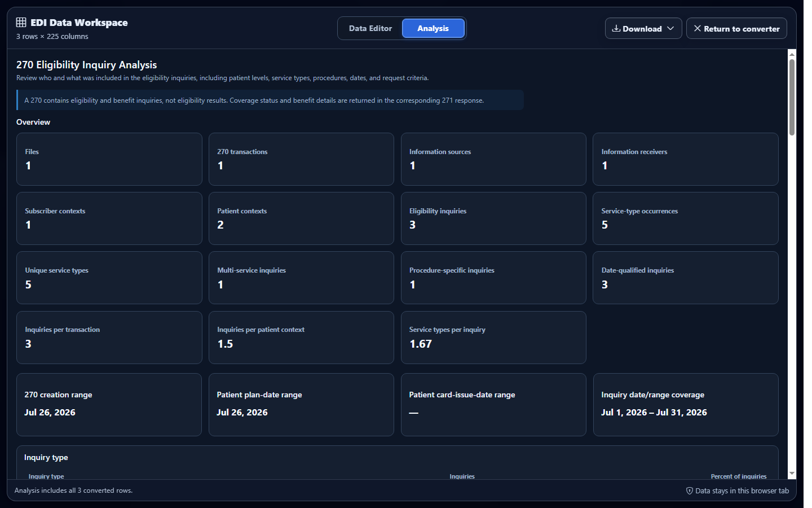This screenshot has height=508, width=812.
Task: Click the EDI Data Workspace title
Action: (x=79, y=23)
